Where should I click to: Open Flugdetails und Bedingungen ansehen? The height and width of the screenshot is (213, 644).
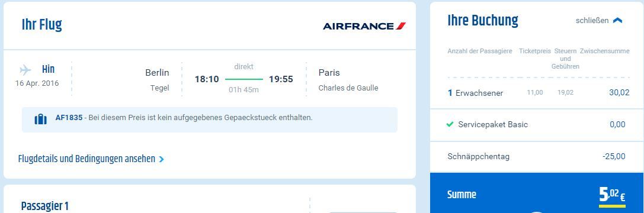(86, 159)
